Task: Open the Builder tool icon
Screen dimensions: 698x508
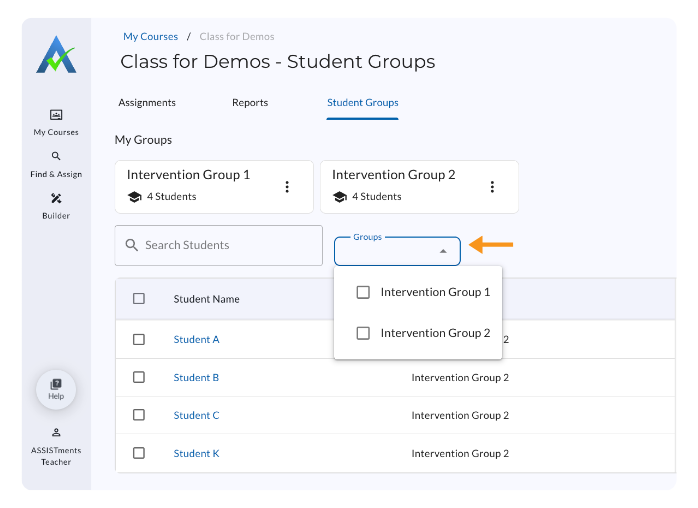Action: [56, 198]
